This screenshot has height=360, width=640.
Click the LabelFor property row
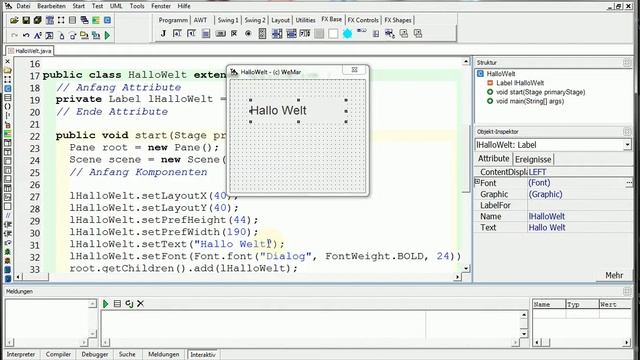(x=553, y=205)
